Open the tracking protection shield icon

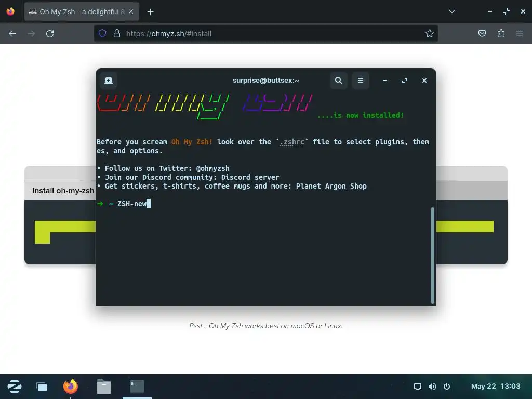click(102, 33)
